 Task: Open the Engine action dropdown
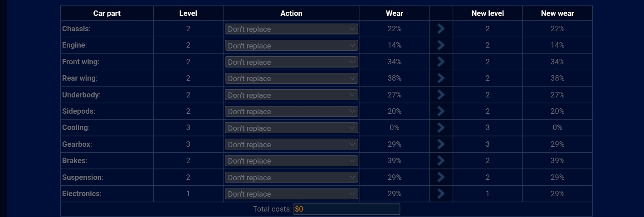pyautogui.click(x=292, y=45)
